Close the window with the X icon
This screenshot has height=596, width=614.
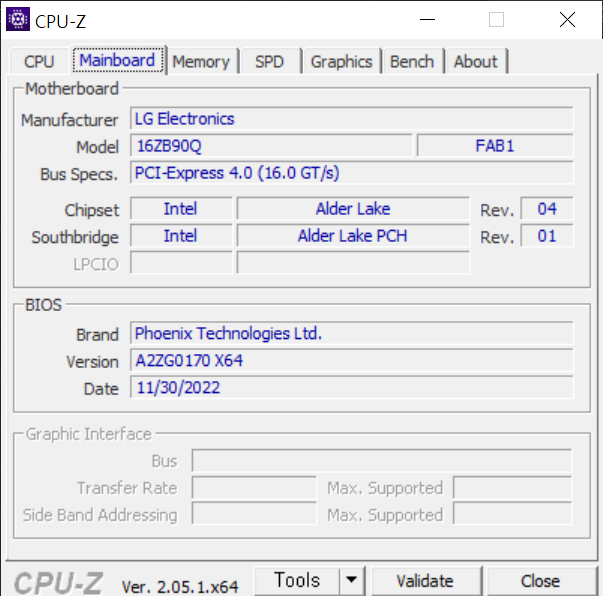[x=567, y=20]
